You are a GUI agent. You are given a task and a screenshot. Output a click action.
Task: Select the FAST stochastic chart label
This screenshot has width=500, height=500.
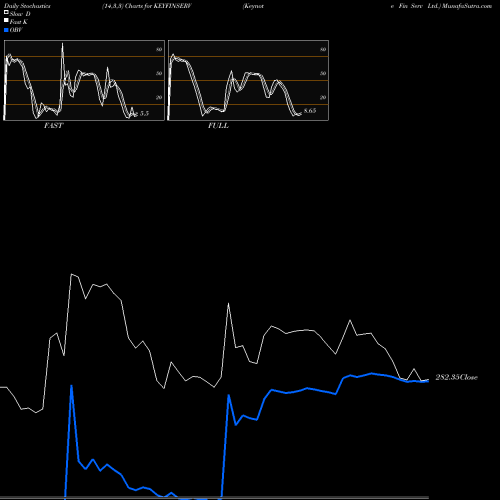tap(53, 126)
